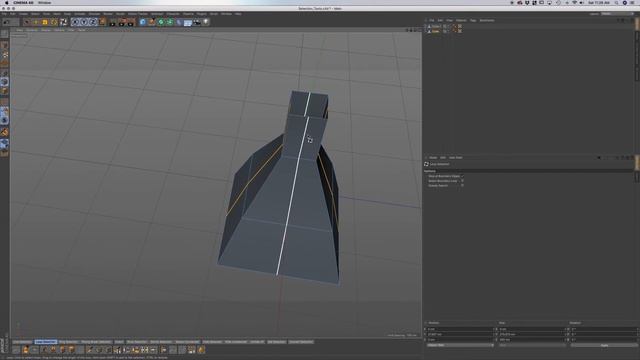Viewport: 640px width, 360px height.
Task: Select the Rotate tool in top toolbar
Action: click(54, 22)
